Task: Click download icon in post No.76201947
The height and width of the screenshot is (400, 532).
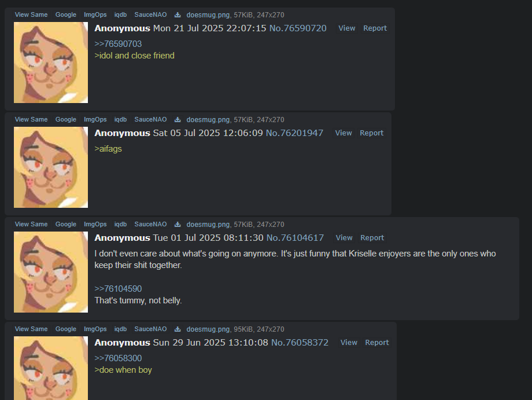Action: [178, 119]
